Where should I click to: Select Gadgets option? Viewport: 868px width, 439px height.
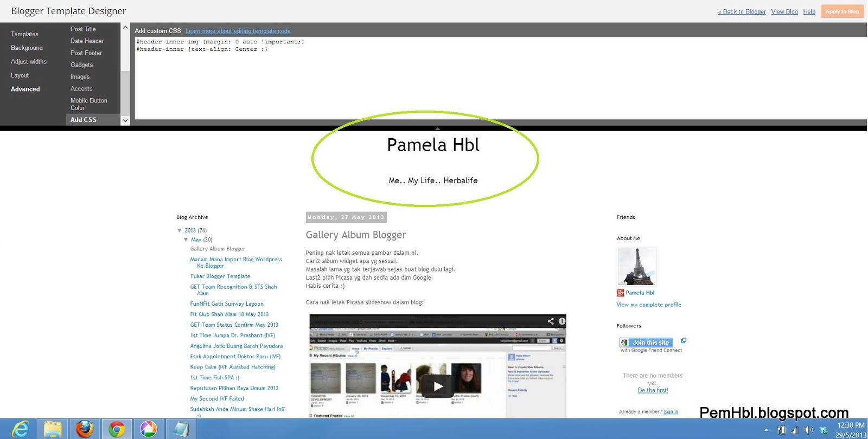pyautogui.click(x=81, y=65)
